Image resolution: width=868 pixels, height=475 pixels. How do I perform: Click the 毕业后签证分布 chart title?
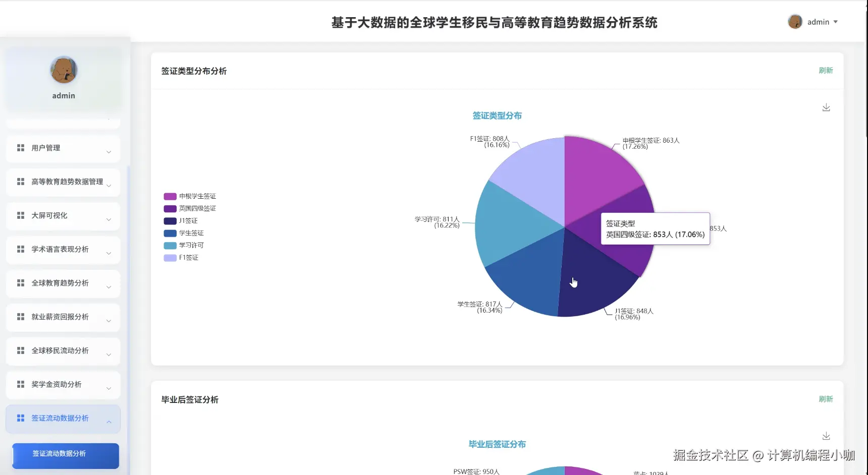[x=497, y=444]
